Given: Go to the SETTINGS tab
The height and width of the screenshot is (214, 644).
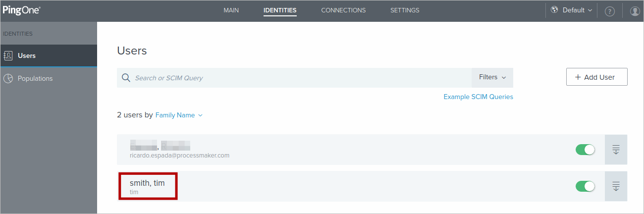Looking at the screenshot, I should 405,10.
